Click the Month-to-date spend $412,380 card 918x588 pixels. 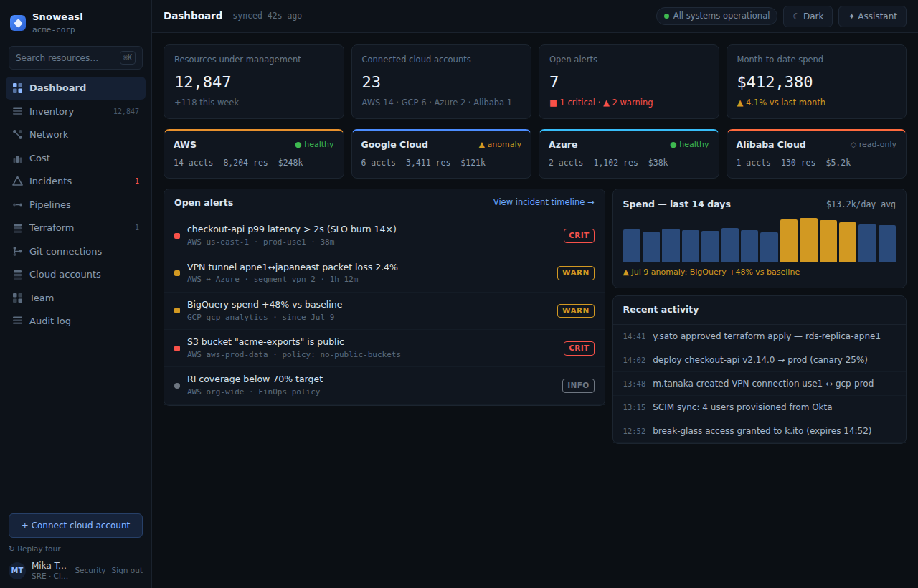click(x=816, y=82)
